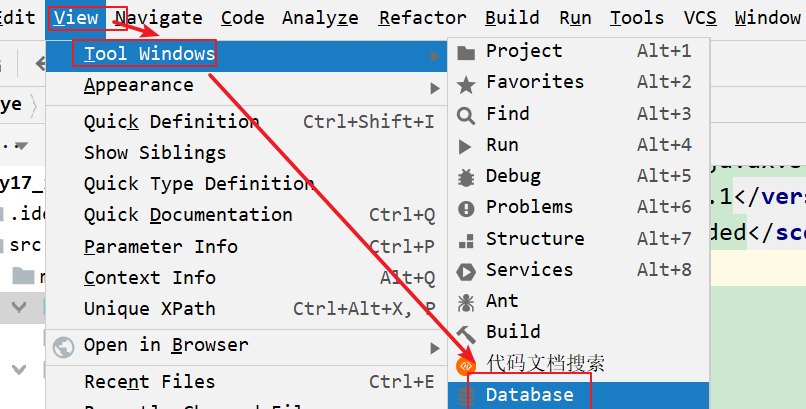Image resolution: width=806 pixels, height=409 pixels.
Task: Click the Ant icon in submenu
Action: click(466, 302)
